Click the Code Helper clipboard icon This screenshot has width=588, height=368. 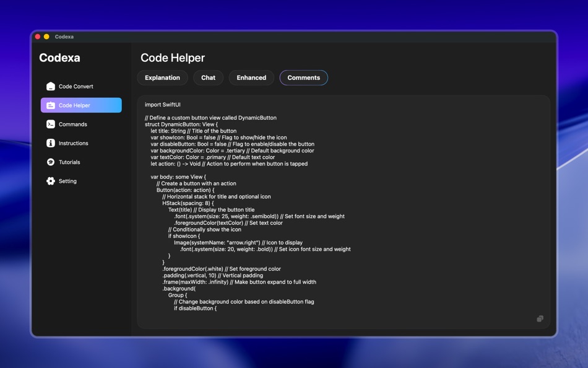[51, 105]
